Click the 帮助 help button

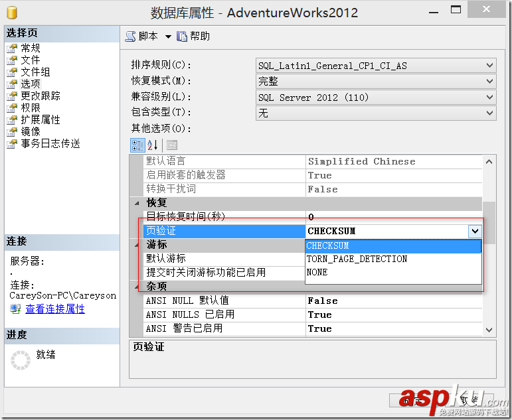[x=193, y=36]
